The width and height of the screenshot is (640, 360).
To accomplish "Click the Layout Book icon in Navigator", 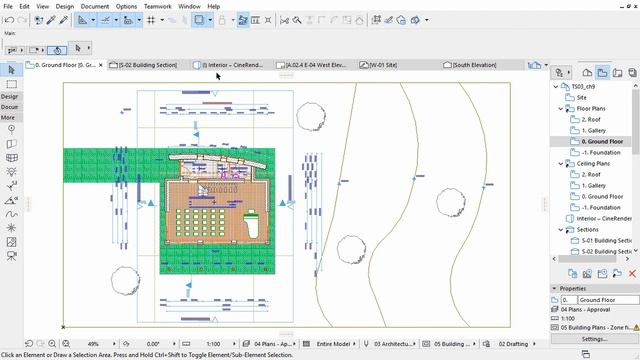I will (618, 73).
